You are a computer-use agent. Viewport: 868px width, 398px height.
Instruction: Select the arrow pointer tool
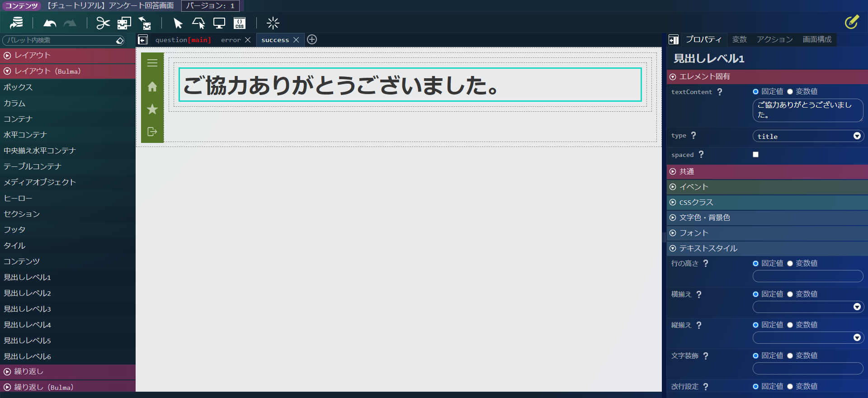tap(178, 23)
